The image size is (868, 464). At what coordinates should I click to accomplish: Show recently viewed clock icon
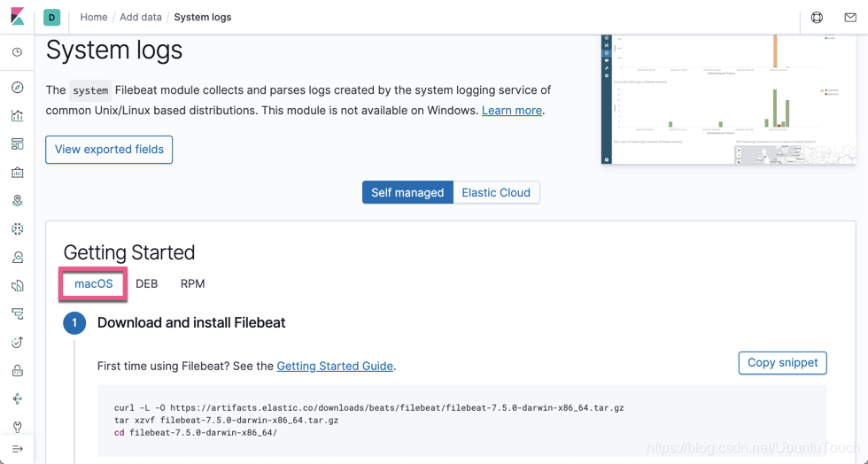click(x=17, y=52)
